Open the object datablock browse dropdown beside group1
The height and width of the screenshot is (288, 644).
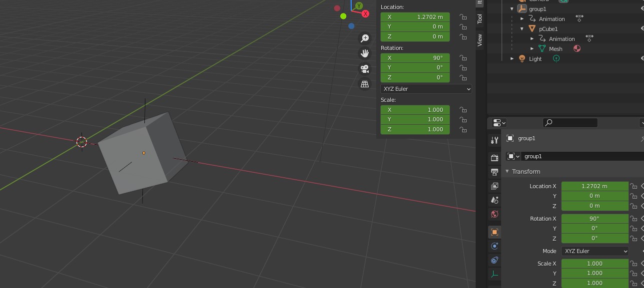[x=513, y=156]
